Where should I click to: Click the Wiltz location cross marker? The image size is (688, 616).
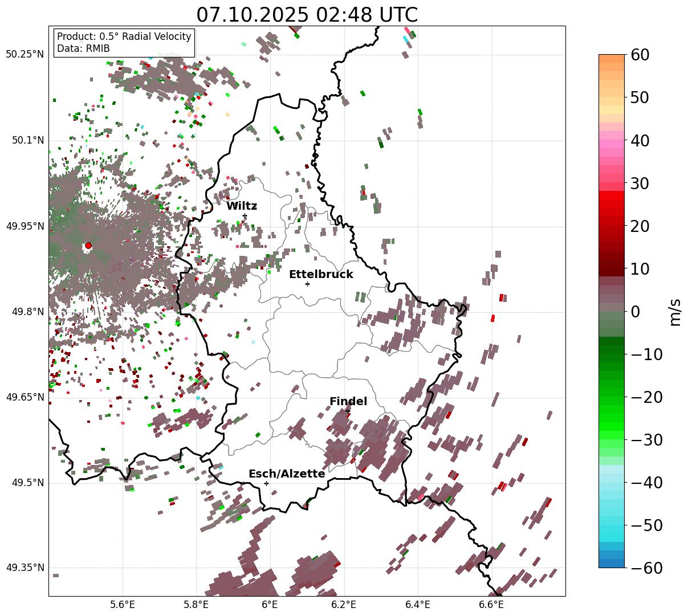tap(245, 216)
